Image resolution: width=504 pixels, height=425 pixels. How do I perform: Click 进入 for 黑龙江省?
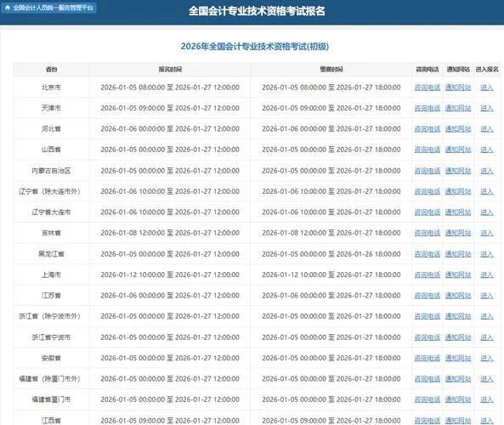coord(487,253)
